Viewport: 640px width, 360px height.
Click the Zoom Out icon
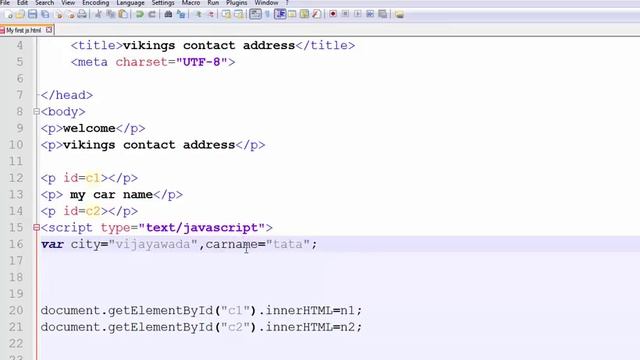coord(211,14)
